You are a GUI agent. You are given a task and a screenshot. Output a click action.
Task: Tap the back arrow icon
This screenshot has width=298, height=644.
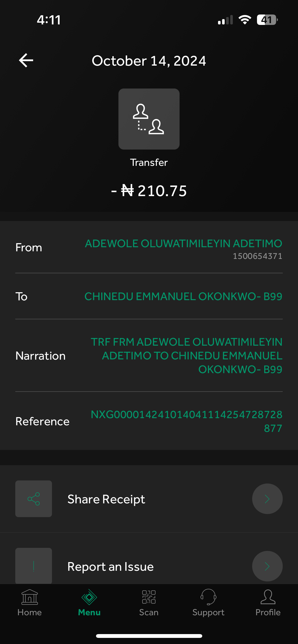[26, 61]
